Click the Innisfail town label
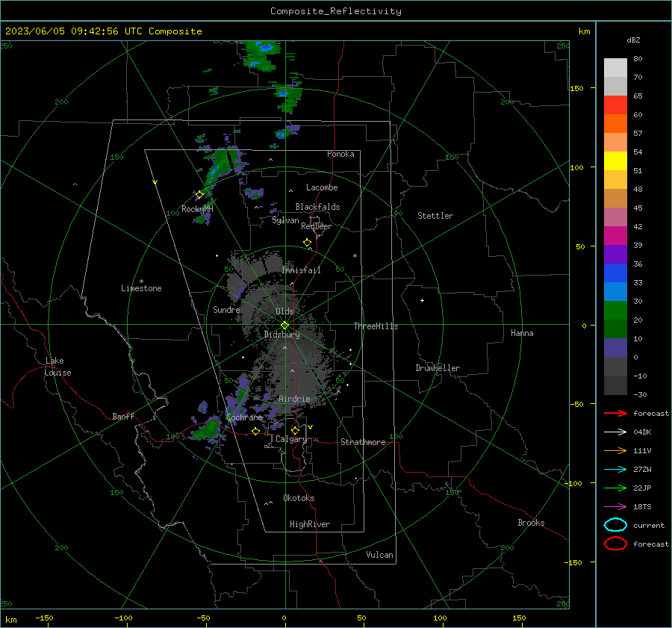The height and width of the screenshot is (628, 672). click(301, 270)
